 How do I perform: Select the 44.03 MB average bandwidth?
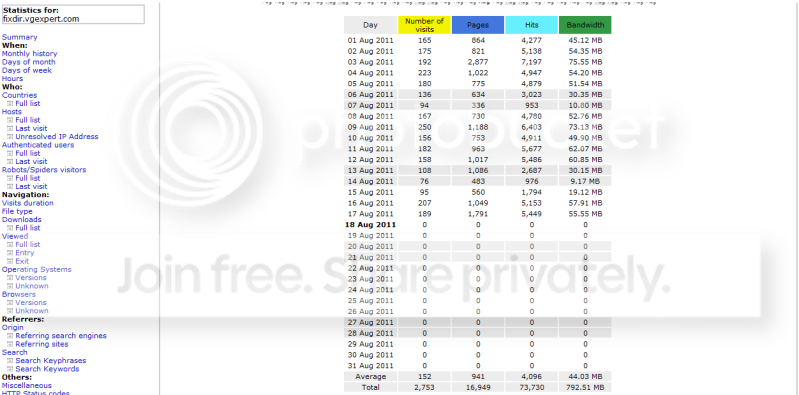point(585,377)
